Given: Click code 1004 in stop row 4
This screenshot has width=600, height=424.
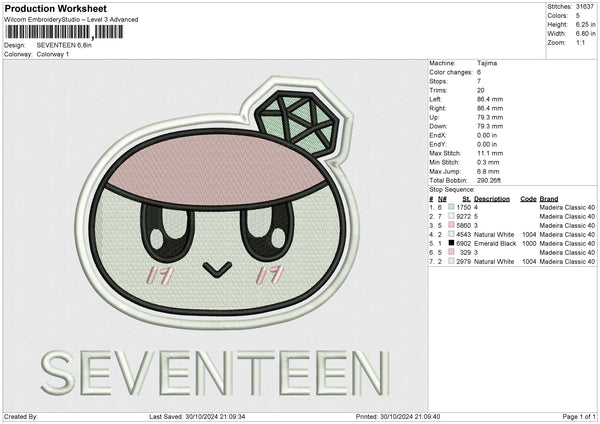Looking at the screenshot, I should click(x=529, y=235).
